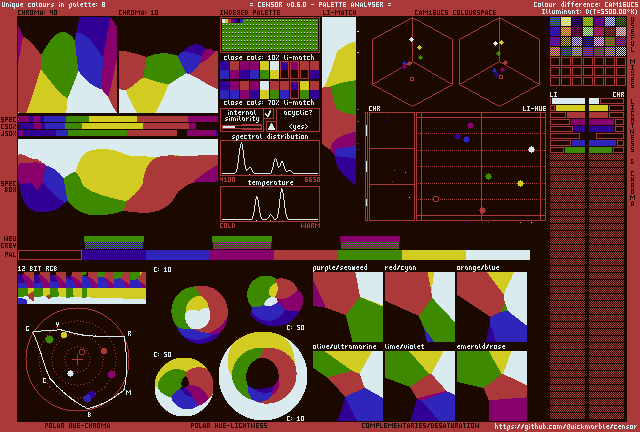The height and width of the screenshot is (432, 640).
Task: Click the yellow dot in polar hue-chroma chart
Action: point(64,335)
